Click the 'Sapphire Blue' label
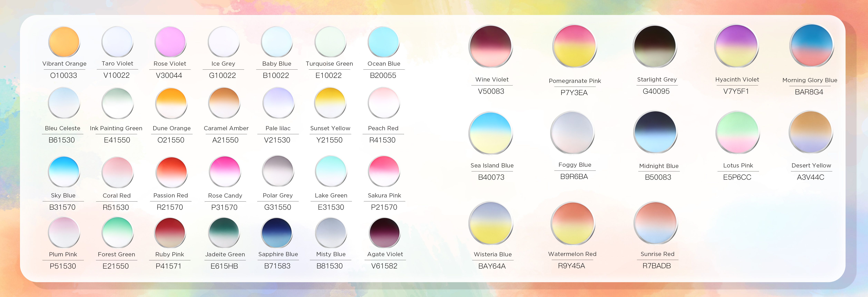868x297 pixels. point(278,254)
